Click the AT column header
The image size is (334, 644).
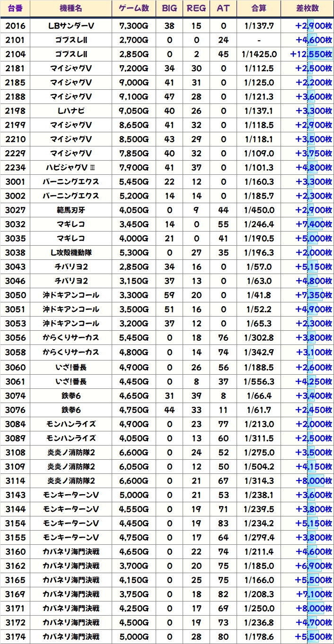tap(223, 9)
